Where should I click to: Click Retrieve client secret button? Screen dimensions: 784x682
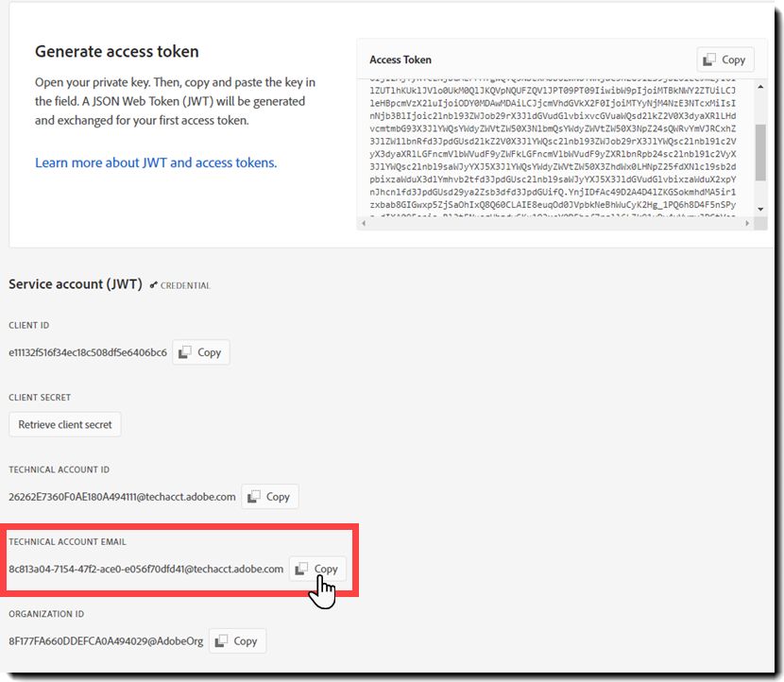click(x=65, y=424)
